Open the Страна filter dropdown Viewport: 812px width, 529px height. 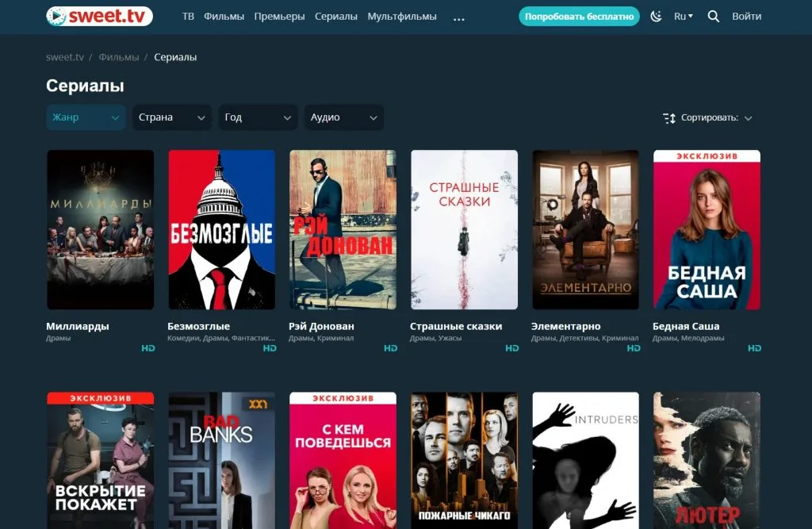(x=171, y=117)
